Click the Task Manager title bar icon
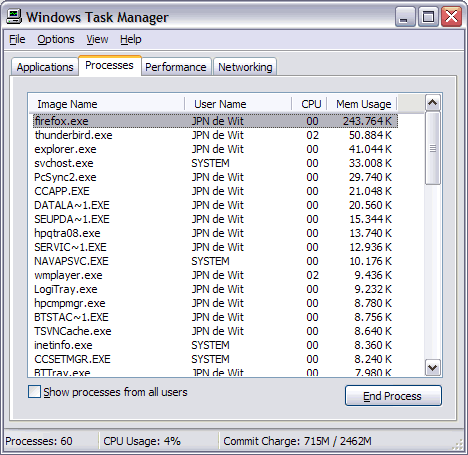 pos(14,16)
